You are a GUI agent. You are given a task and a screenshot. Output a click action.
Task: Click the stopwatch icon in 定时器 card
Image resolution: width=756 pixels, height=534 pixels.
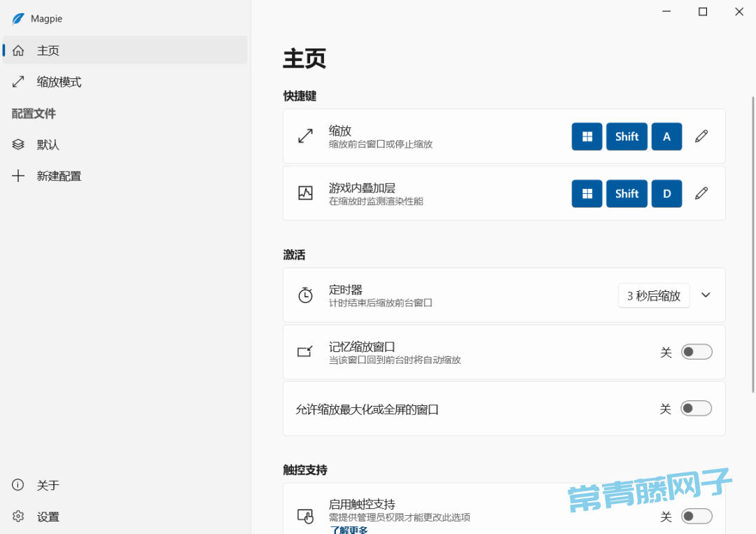306,295
